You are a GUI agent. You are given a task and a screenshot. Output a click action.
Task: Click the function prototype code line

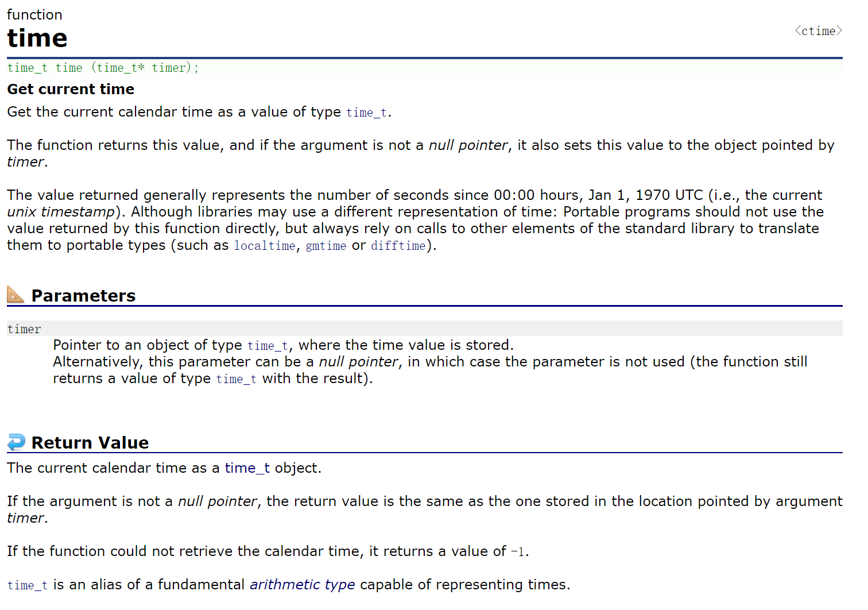(x=103, y=68)
